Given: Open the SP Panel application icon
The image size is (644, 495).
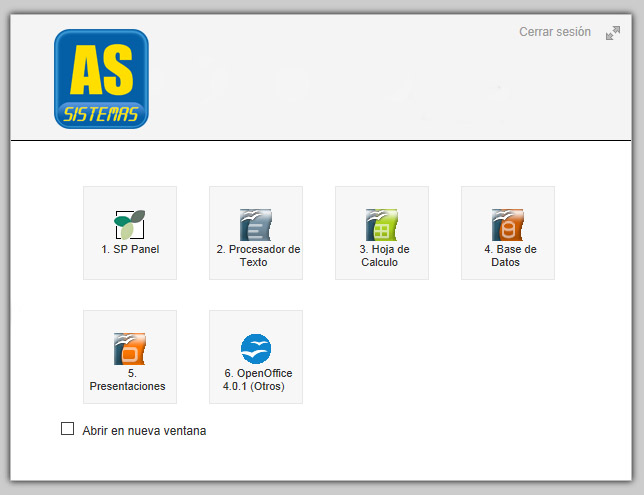Looking at the screenshot, I should (x=130, y=224).
